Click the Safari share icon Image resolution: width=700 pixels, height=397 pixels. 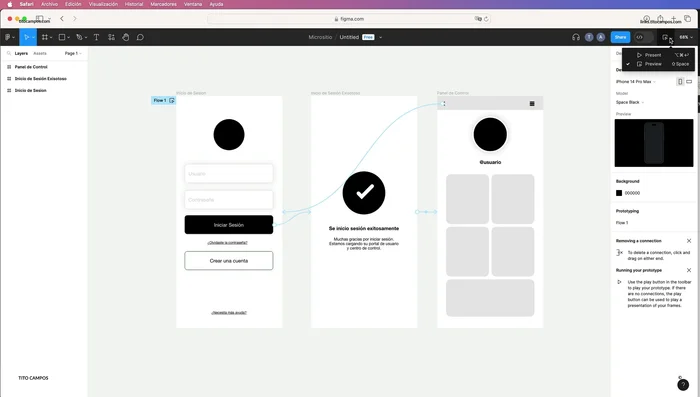pos(660,18)
